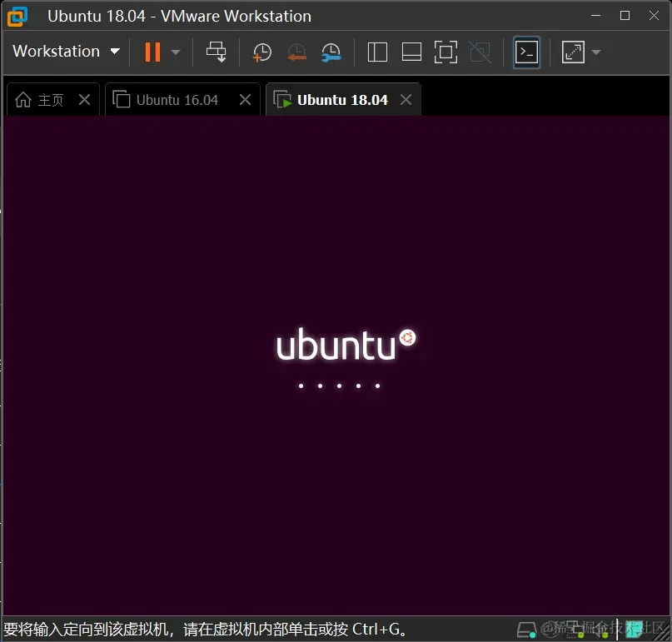Expand the stretch guest options arrow
Screen dimensions: 672x642
(595, 52)
